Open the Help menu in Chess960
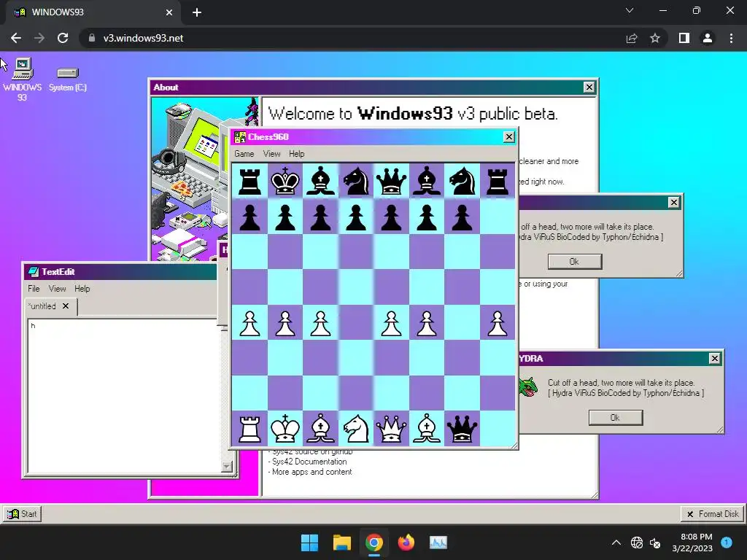747x560 pixels. [x=296, y=154]
